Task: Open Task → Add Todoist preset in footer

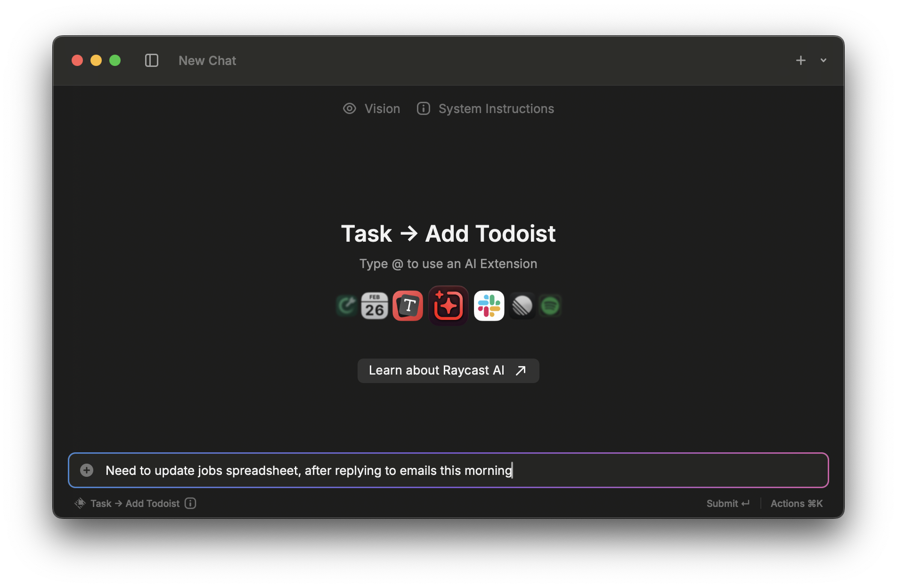Action: pos(135,504)
